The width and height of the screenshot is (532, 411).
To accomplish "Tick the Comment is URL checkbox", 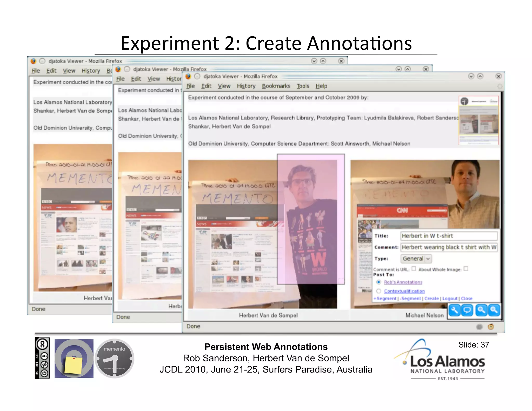I will coord(414,269).
